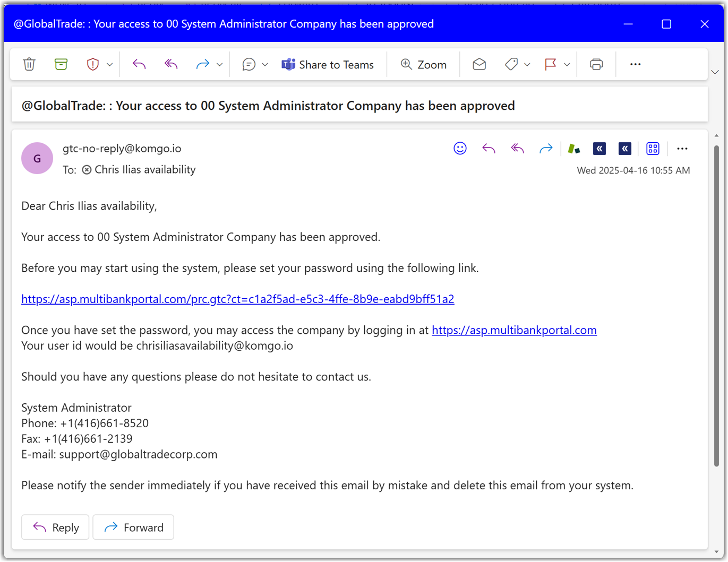Expand the flag options dropdown

click(x=567, y=65)
